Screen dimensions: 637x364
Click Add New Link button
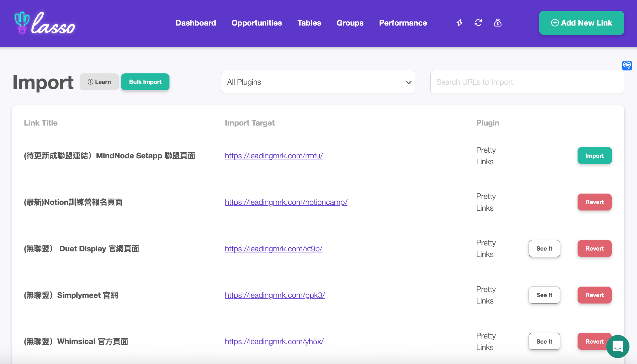(x=582, y=23)
